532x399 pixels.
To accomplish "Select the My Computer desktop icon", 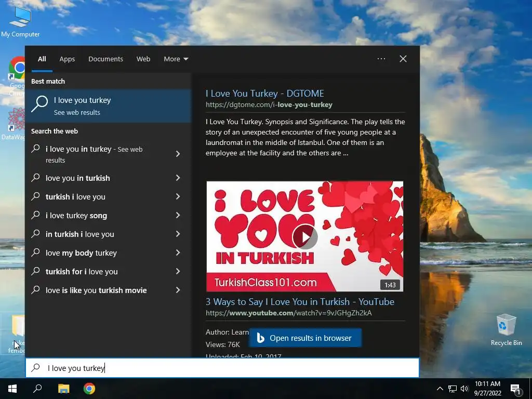I will coord(20,21).
